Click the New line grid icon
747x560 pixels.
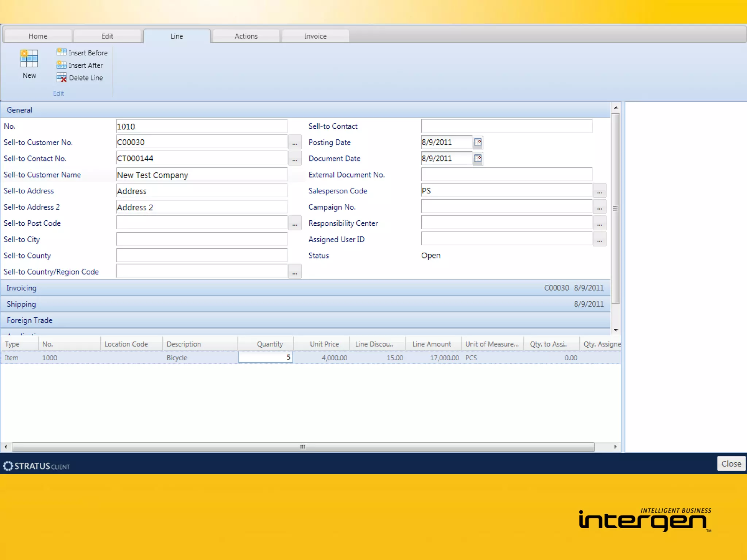point(29,58)
